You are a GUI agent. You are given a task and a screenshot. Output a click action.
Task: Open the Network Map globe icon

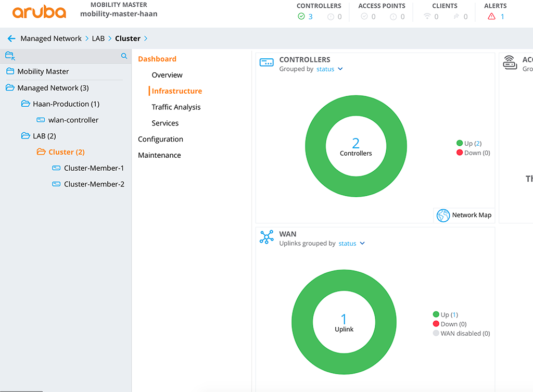pos(444,215)
